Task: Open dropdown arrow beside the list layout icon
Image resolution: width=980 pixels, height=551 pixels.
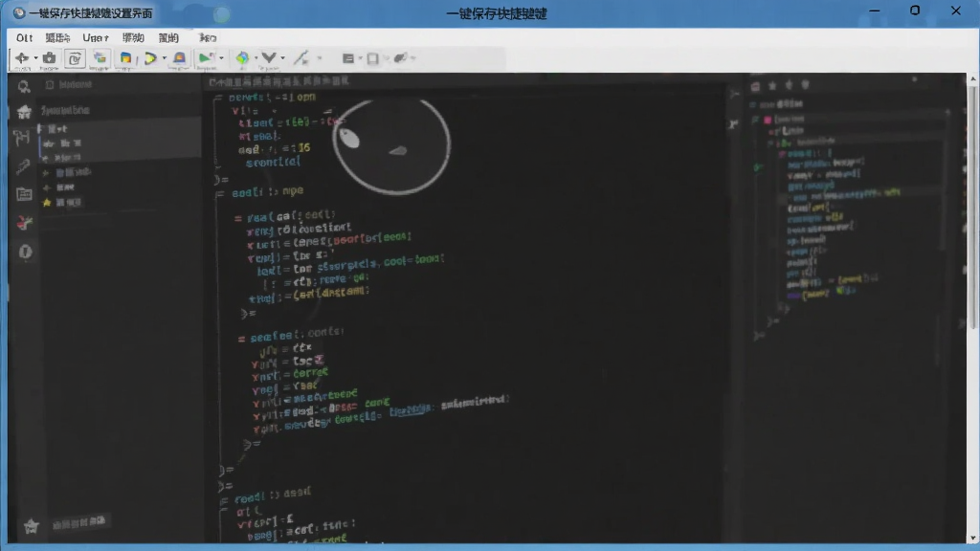Action: pos(360,58)
